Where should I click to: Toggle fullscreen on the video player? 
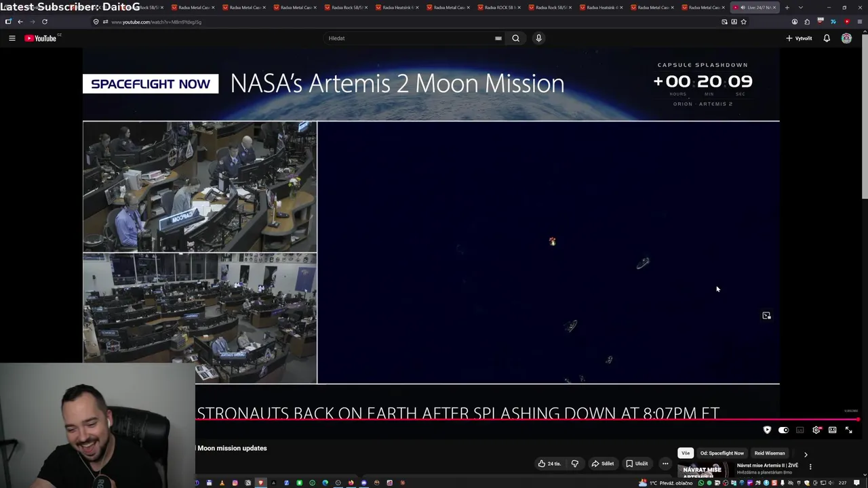click(x=848, y=430)
